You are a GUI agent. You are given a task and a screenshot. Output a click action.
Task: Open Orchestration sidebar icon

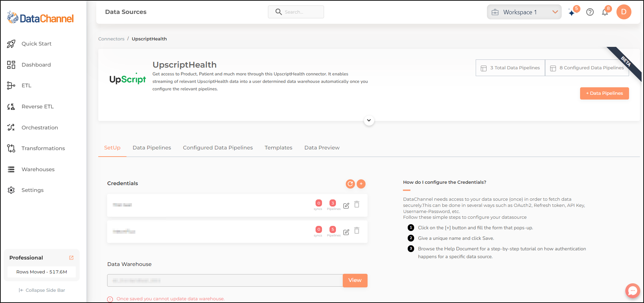pos(11,127)
